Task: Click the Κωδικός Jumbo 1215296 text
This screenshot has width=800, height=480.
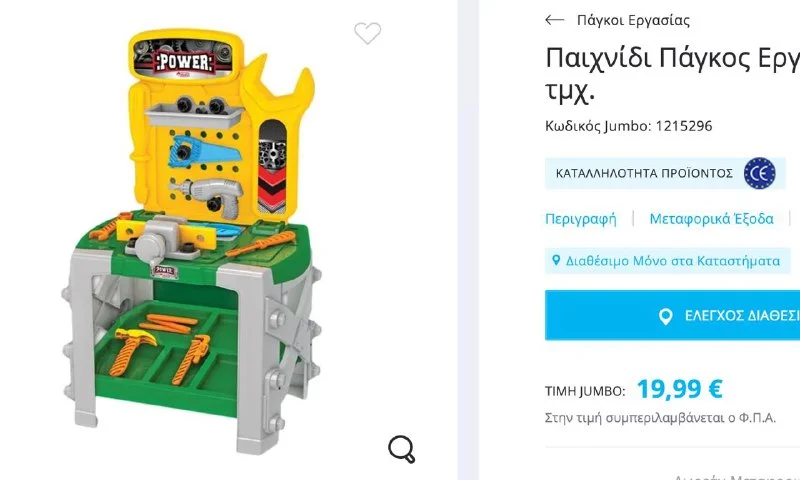Action: (629, 126)
